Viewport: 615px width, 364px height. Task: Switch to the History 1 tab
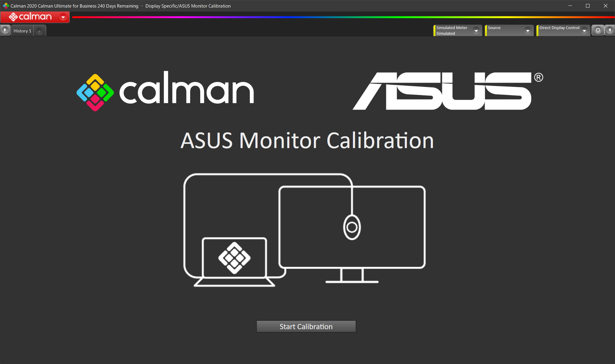22,31
